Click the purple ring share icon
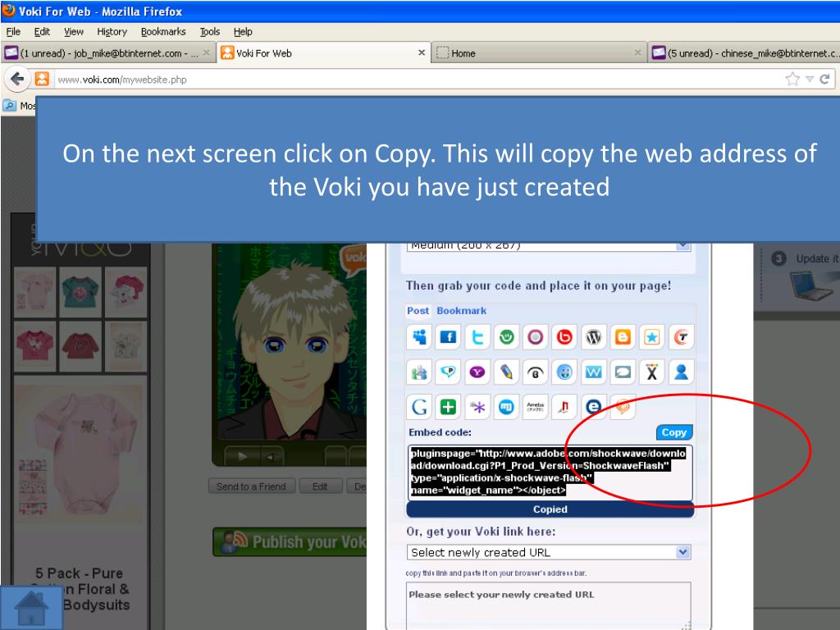840x630 pixels. pyautogui.click(x=535, y=337)
